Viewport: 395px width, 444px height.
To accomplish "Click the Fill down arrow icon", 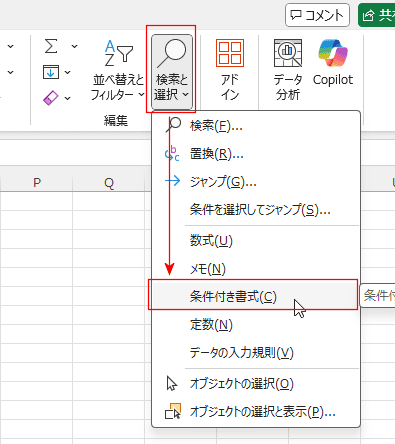I will tap(51, 72).
